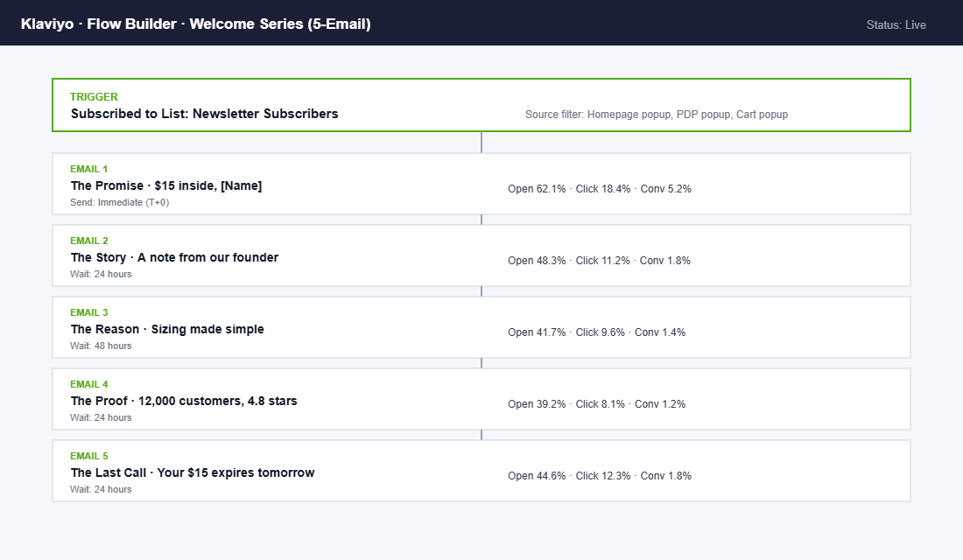Screen dimensions: 963x560
Task: Open 'The Promise · $15 inside, [Name]' email
Action: [x=166, y=185]
